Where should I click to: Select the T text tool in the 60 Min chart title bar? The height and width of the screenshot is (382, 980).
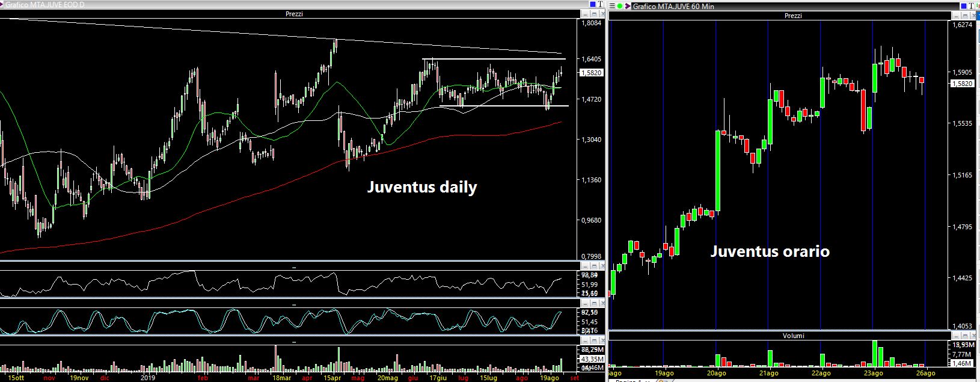pos(971,6)
